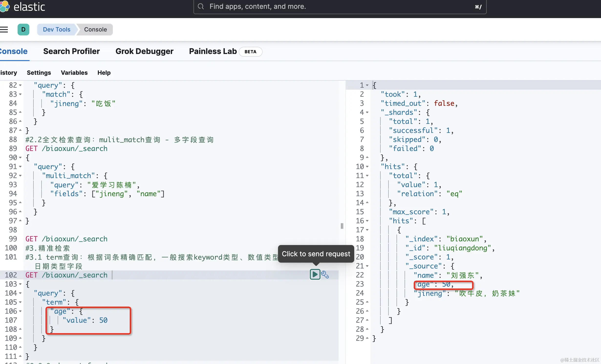This screenshot has width=601, height=364.
Task: Click the BETA badge next to Painless Lab
Action: point(250,52)
